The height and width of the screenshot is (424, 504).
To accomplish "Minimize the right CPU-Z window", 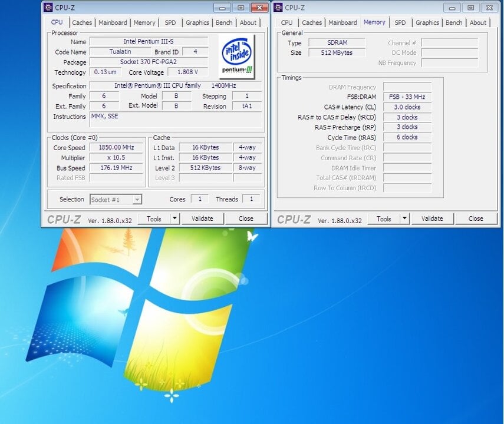I will [x=452, y=8].
